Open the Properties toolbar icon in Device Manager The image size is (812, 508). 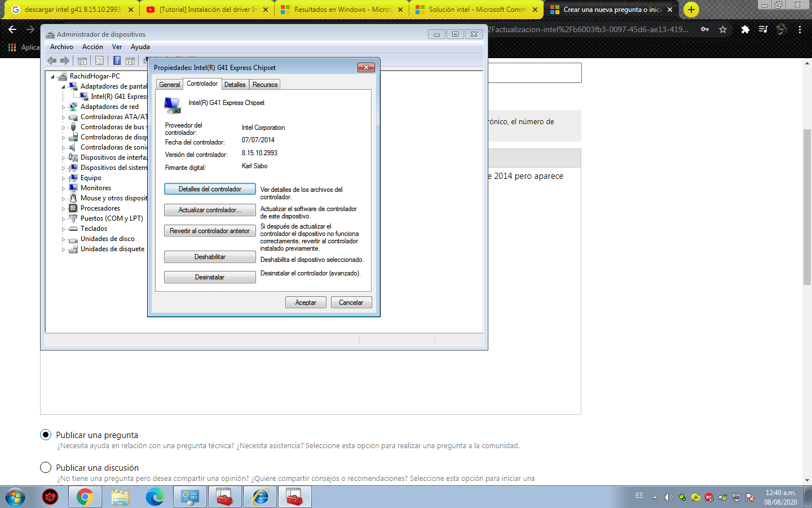click(99, 60)
